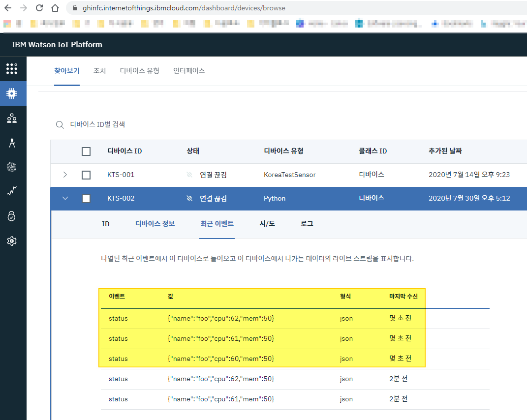
Task: Sort by the 추가된 날짜 column header
Action: click(445, 151)
